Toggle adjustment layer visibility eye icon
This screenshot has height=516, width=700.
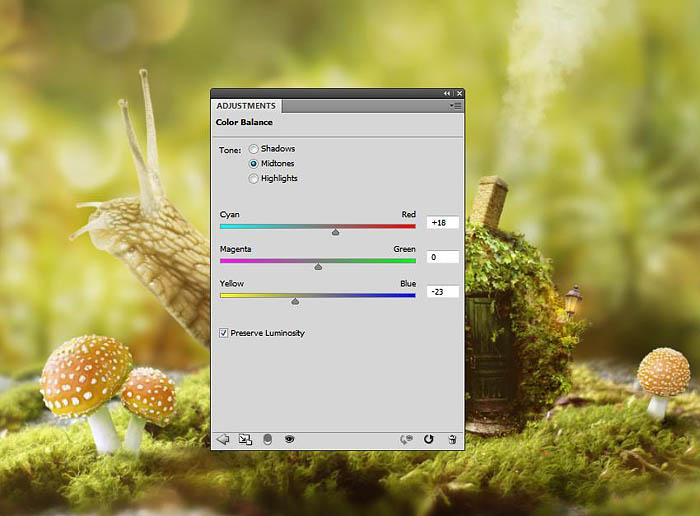(289, 438)
